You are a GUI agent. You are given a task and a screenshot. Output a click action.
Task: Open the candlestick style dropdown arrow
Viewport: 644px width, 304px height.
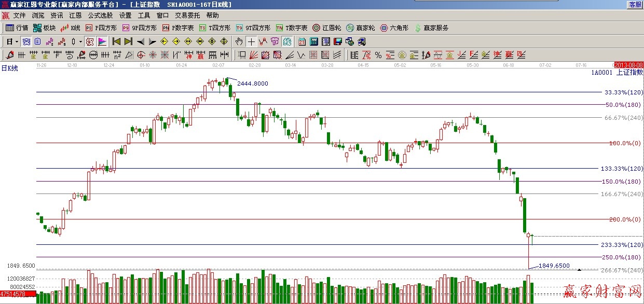pos(80,42)
